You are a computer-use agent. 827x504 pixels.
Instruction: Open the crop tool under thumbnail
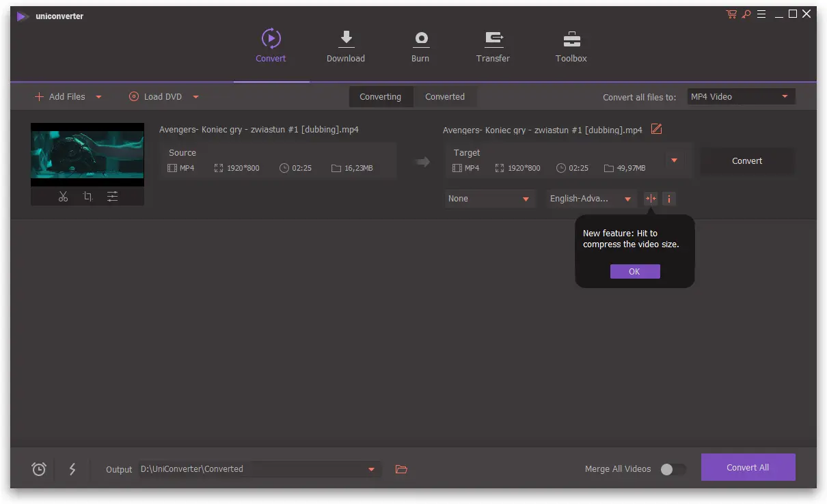87,197
